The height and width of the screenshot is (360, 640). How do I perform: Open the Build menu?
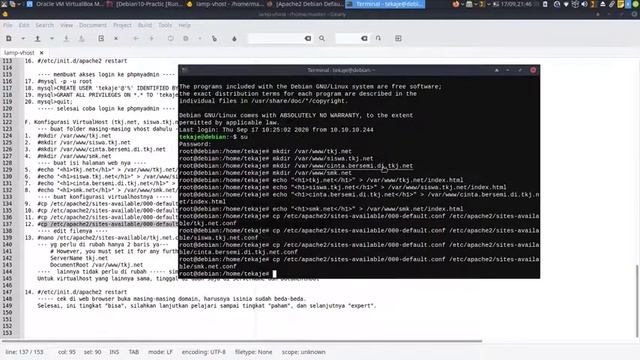click(145, 25)
